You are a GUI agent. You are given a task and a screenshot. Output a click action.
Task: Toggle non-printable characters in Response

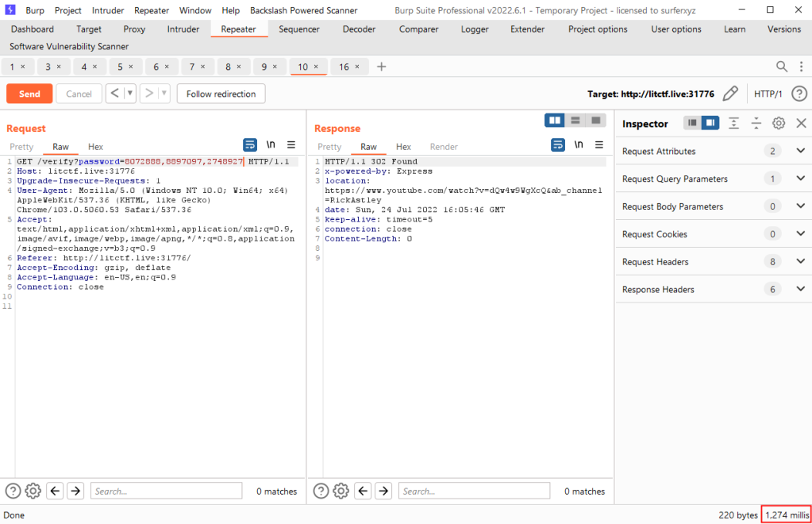pos(579,144)
